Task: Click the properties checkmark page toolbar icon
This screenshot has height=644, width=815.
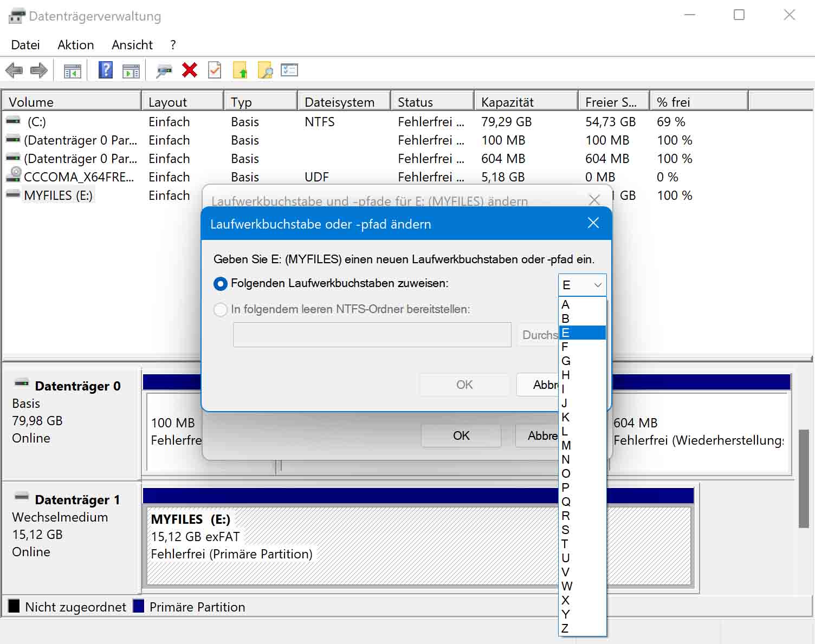Action: pyautogui.click(x=215, y=70)
